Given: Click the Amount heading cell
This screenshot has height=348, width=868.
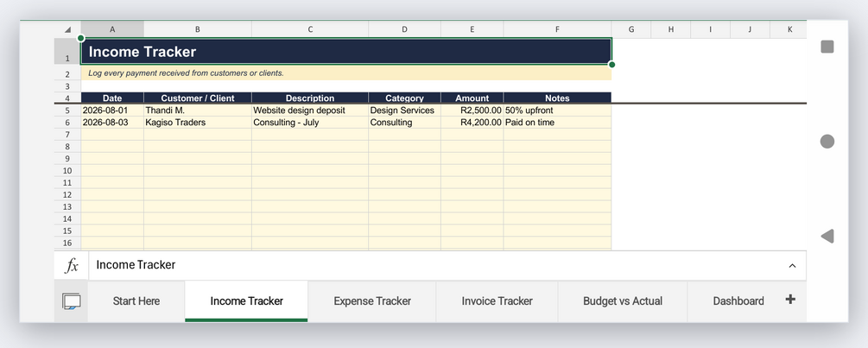Looking at the screenshot, I should 472,98.
